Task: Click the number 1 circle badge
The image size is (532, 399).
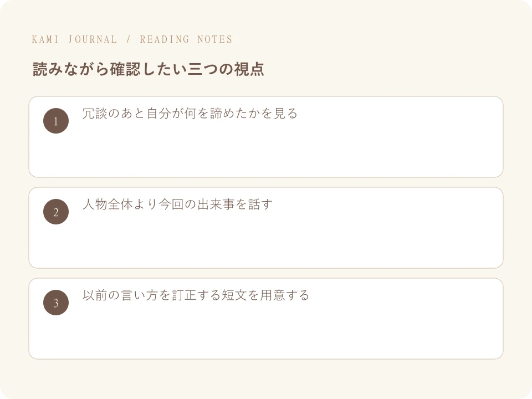Action: click(x=56, y=121)
